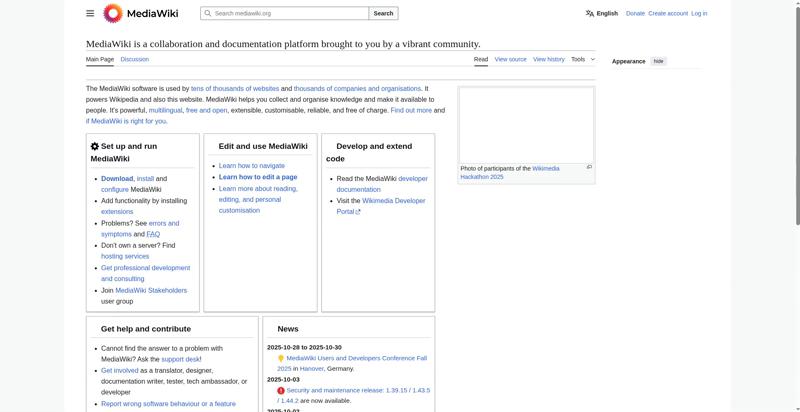
Task: Click the red security alert icon
Action: (x=281, y=390)
